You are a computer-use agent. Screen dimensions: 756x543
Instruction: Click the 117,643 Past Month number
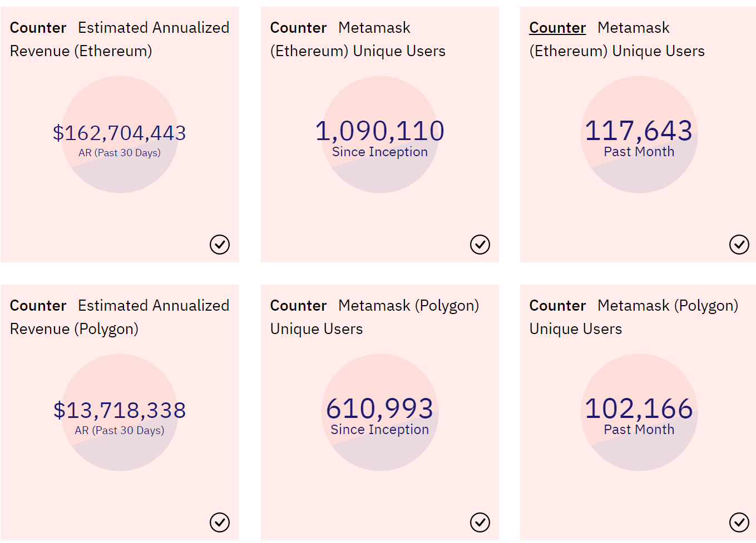[x=639, y=131]
